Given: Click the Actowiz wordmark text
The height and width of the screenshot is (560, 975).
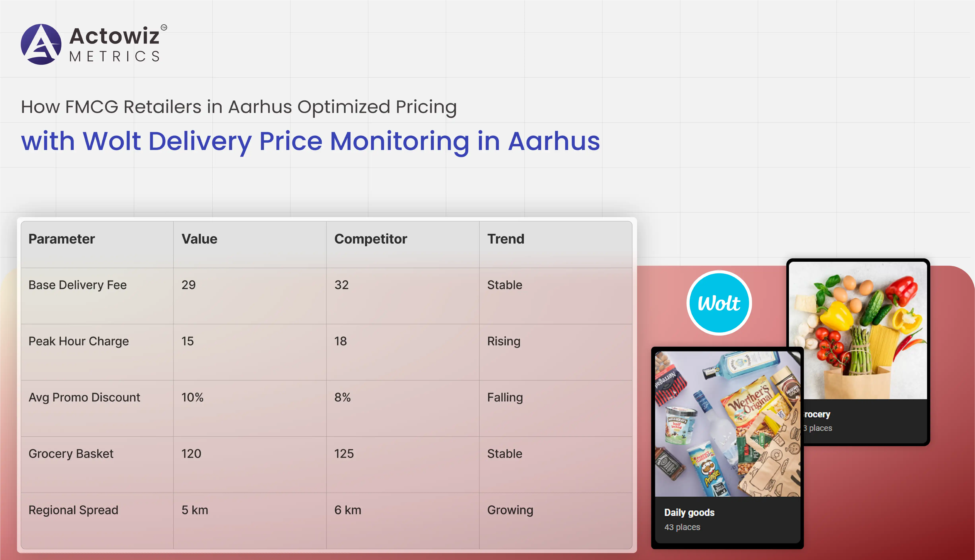Looking at the screenshot, I should (114, 36).
